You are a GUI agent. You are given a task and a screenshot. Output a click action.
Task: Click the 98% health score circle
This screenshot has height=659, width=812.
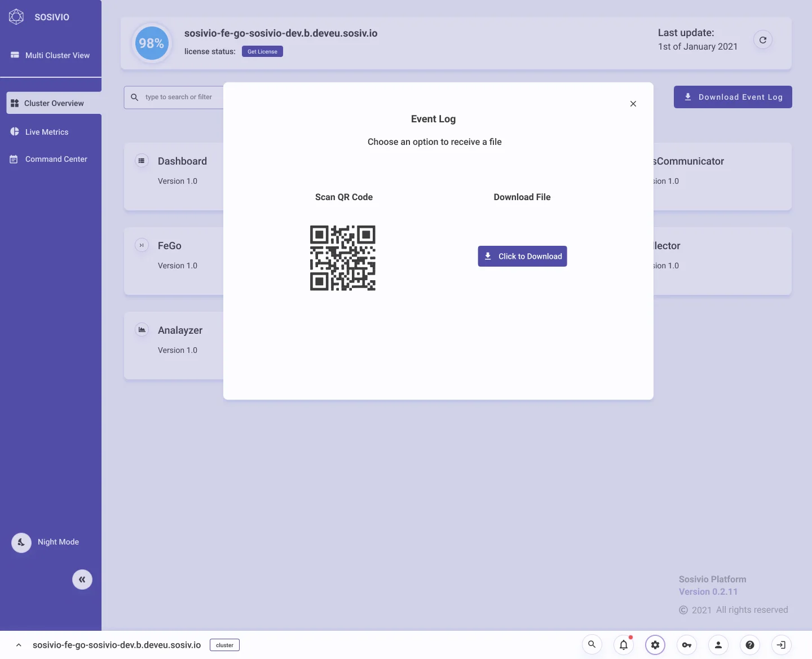click(x=152, y=43)
